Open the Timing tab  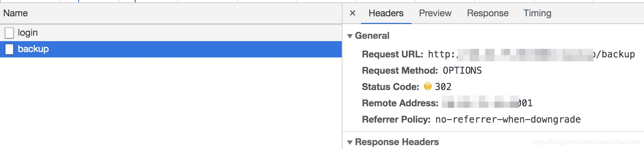coord(537,13)
